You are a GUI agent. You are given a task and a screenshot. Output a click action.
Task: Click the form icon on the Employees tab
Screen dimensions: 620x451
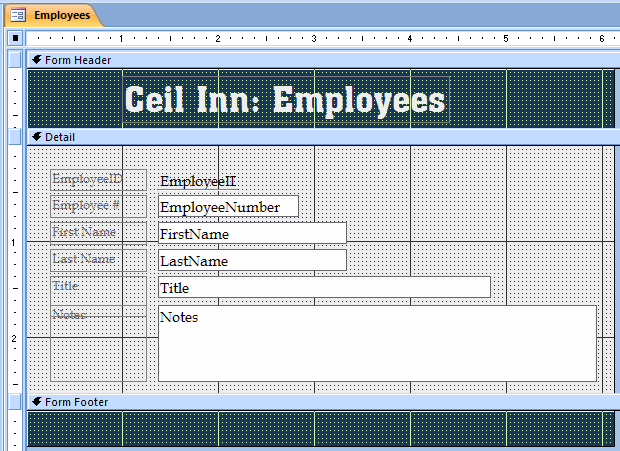click(x=17, y=15)
